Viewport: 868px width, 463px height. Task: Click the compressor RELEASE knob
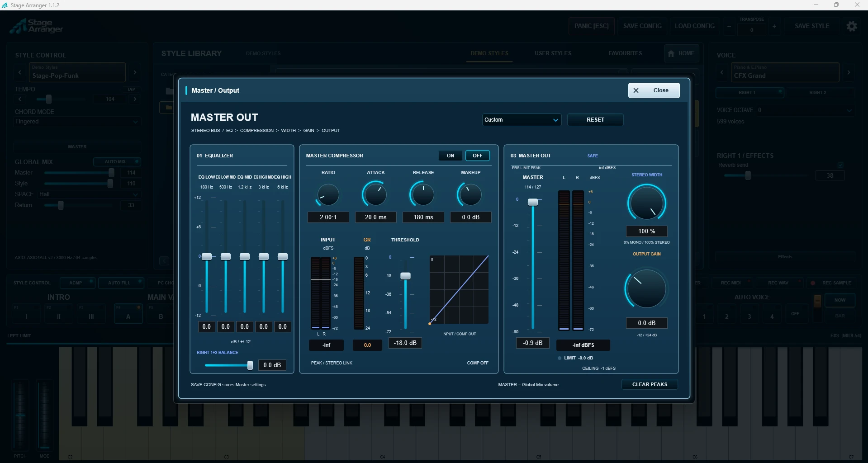coord(423,195)
